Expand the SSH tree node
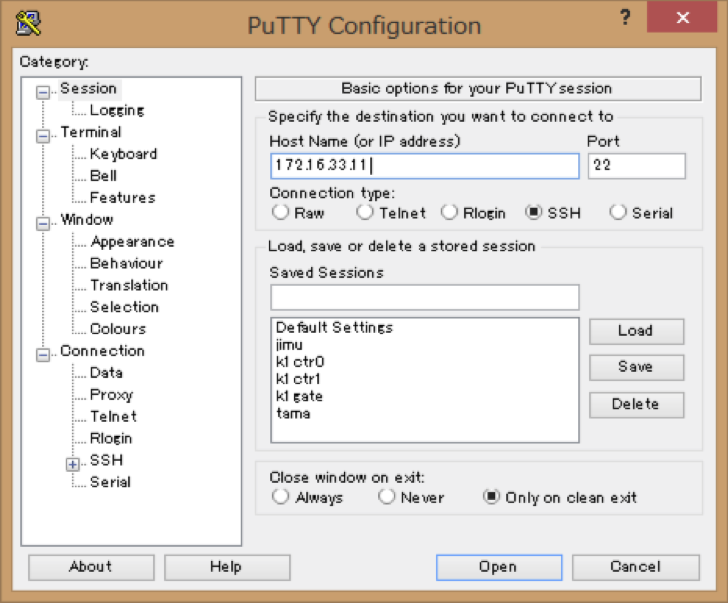Viewport: 728px width, 603px height. (x=72, y=464)
